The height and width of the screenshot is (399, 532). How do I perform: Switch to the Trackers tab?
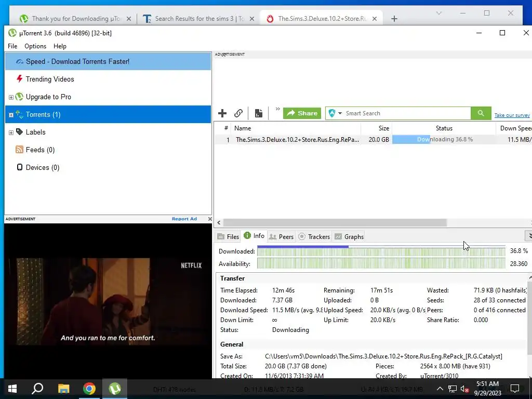314,237
